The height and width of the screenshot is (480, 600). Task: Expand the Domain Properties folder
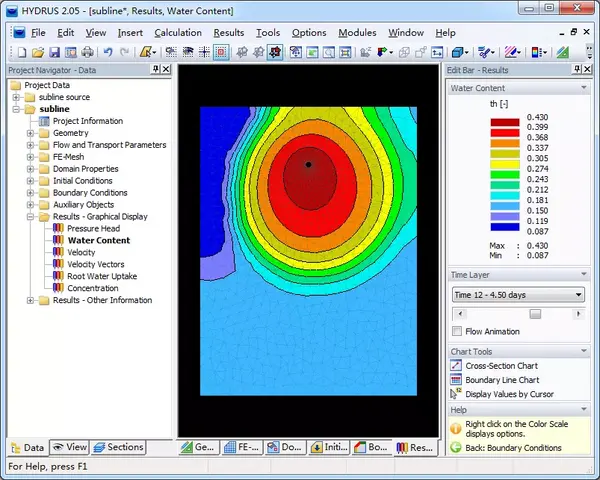[30, 169]
